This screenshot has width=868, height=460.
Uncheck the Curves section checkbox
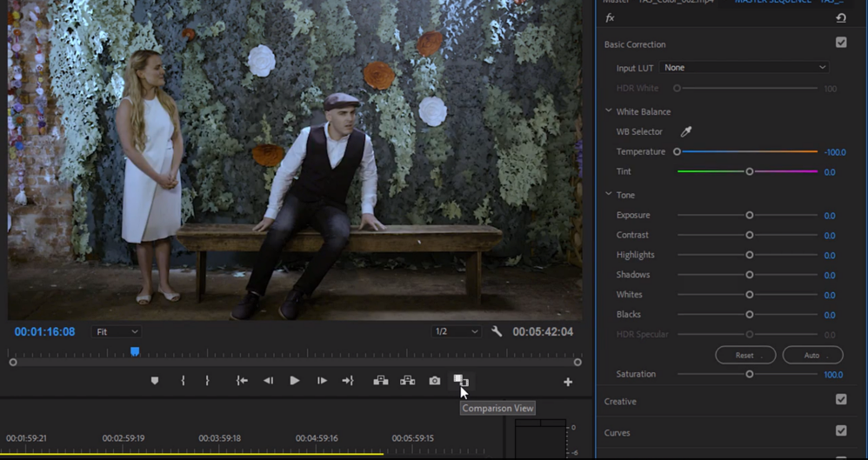841,430
